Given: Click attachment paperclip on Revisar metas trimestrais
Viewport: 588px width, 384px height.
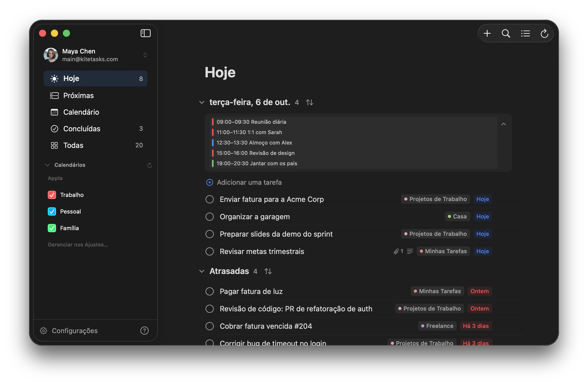Looking at the screenshot, I should pyautogui.click(x=396, y=251).
